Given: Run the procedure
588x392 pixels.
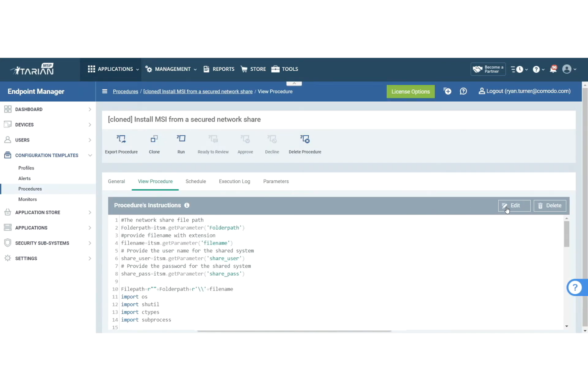Looking at the screenshot, I should tap(181, 144).
